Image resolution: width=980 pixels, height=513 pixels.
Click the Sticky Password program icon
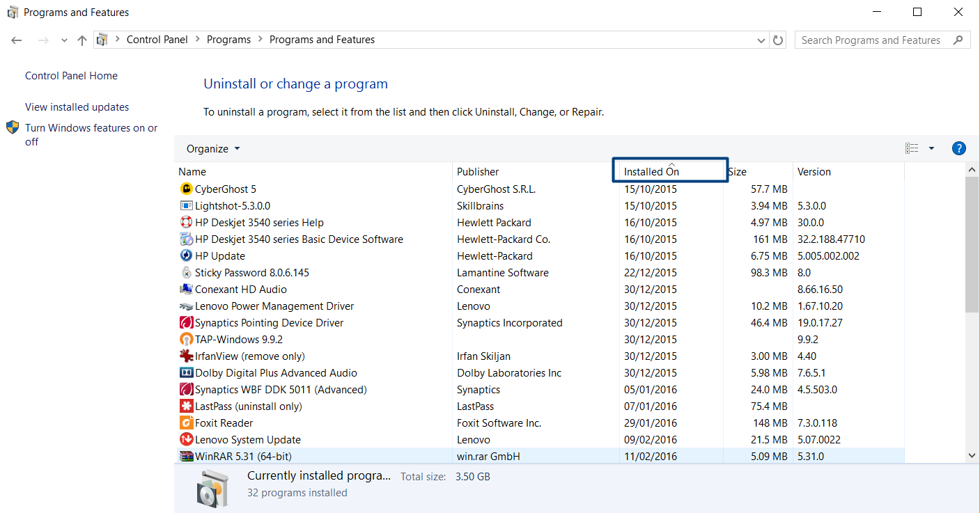pos(186,272)
